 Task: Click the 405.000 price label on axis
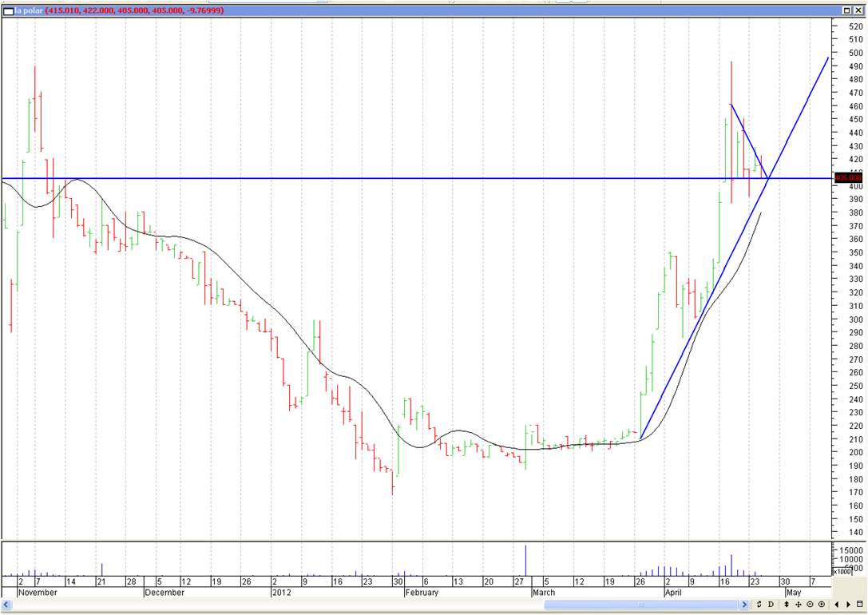(847, 178)
